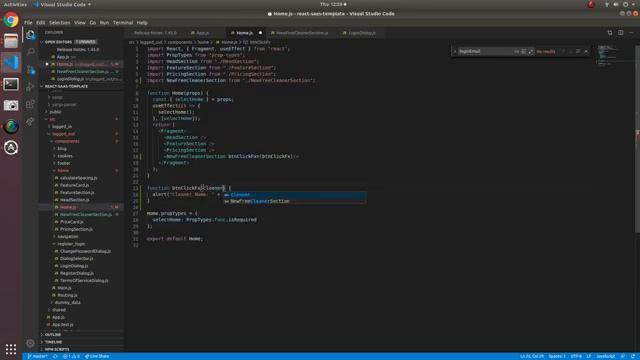640x360 pixels.
Task: Click the synchronize changes status icon
Action: (55, 356)
